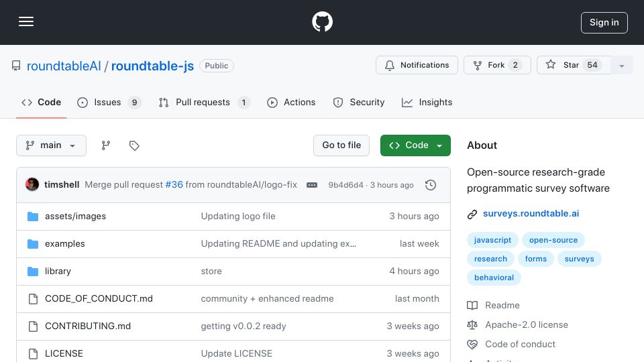The image size is (644, 362).
Task: Open the Apache-2.0 license link
Action: click(x=527, y=324)
